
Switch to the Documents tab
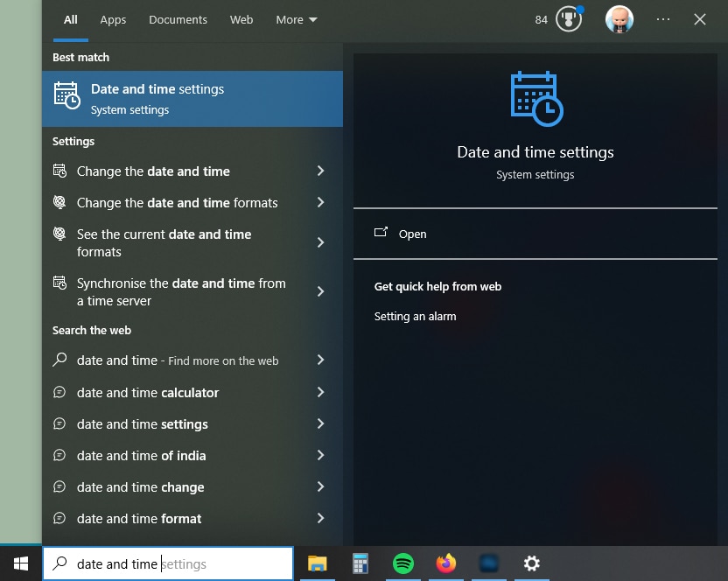[x=178, y=19]
